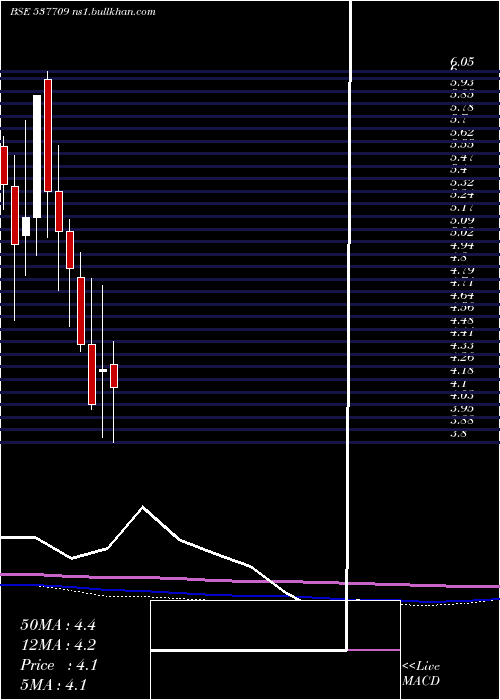The image size is (500, 700).
Task: Click the 5.62 price axis label
Action: coord(462,133)
